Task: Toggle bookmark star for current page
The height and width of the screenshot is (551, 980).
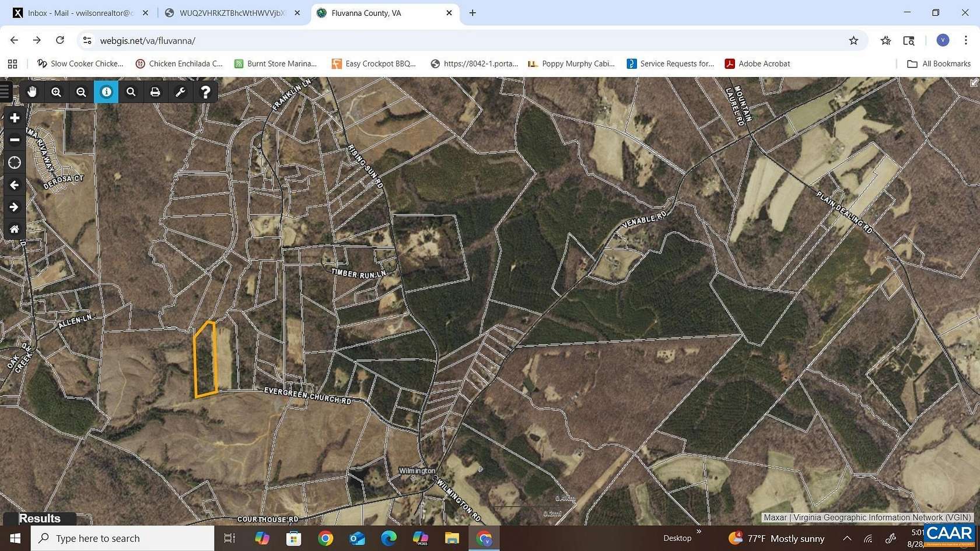Action: coord(853,40)
